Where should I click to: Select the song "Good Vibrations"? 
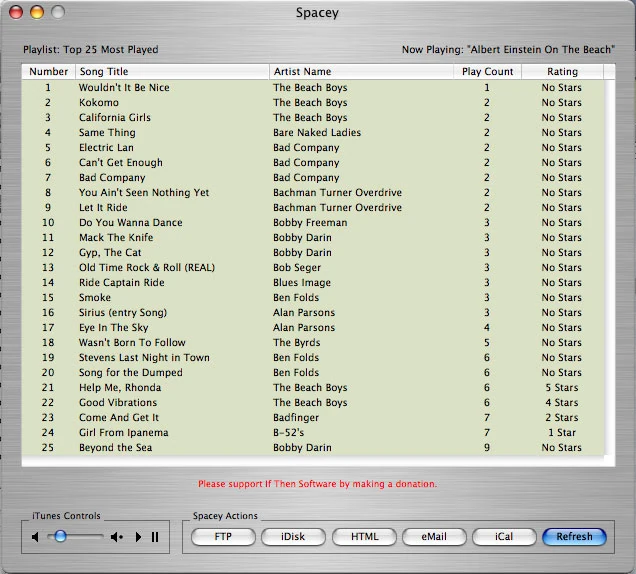(118, 403)
